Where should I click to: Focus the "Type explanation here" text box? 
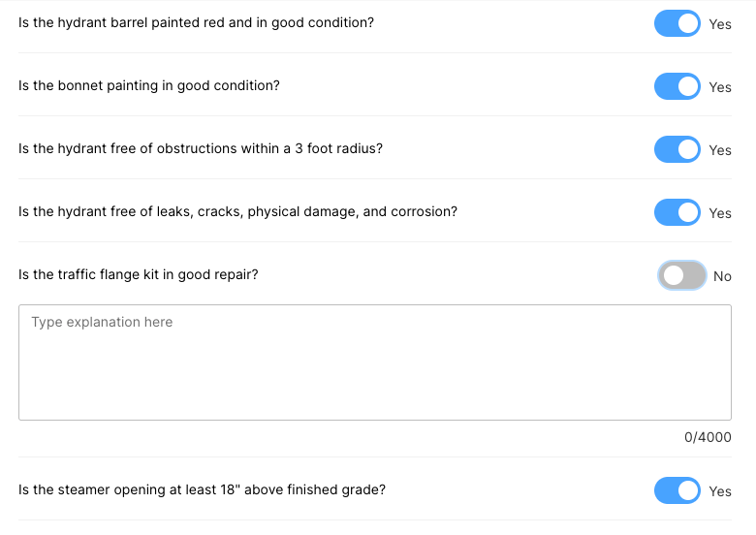(375, 362)
